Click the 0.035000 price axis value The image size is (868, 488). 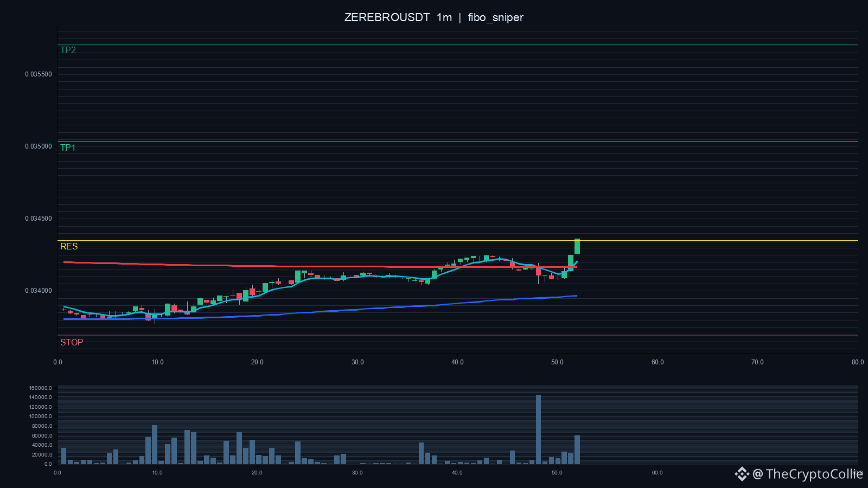pos(39,146)
